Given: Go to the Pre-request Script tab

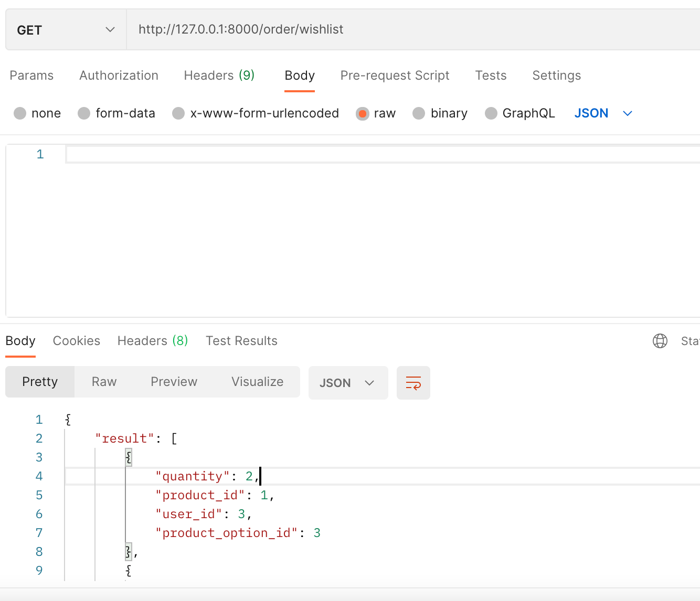Looking at the screenshot, I should click(395, 76).
